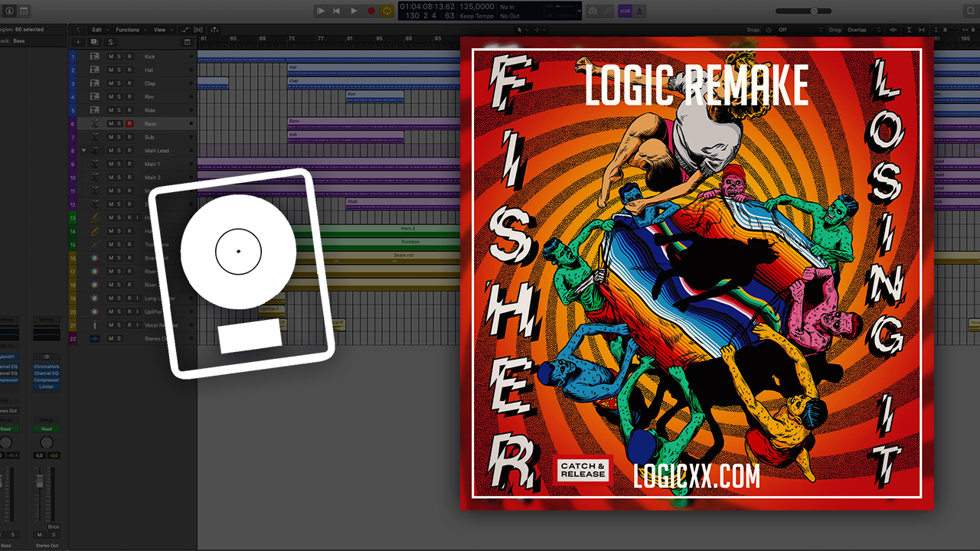Hit the red Record button
980x551 pixels.
click(371, 11)
